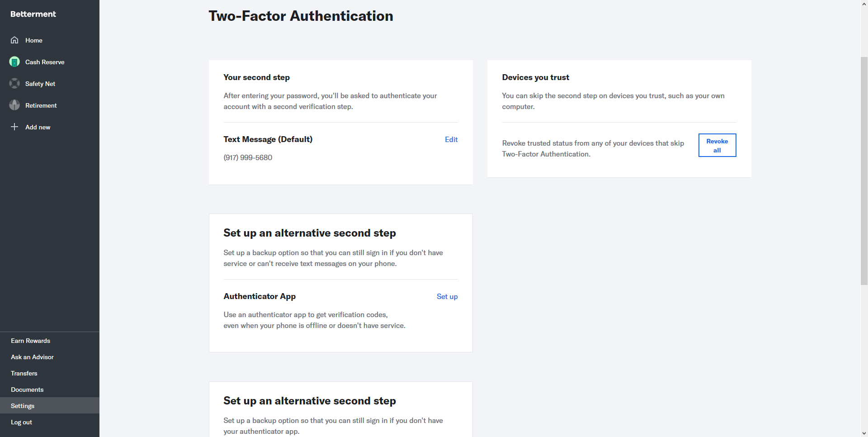Click the Betterment logo
Screen dimensions: 868x437
33,14
